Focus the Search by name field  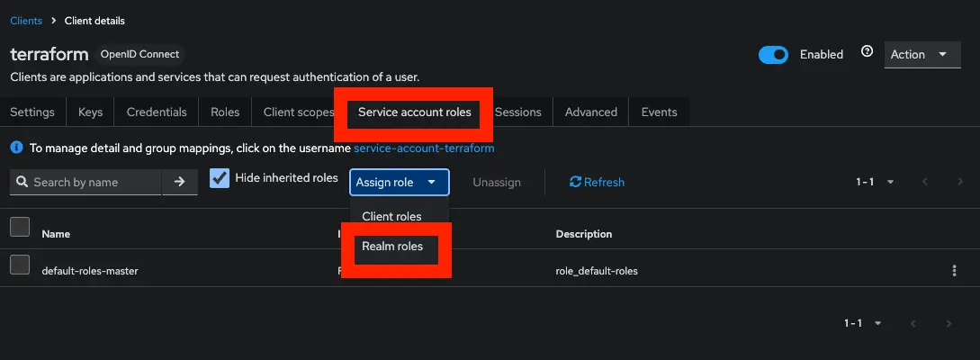[x=85, y=182]
